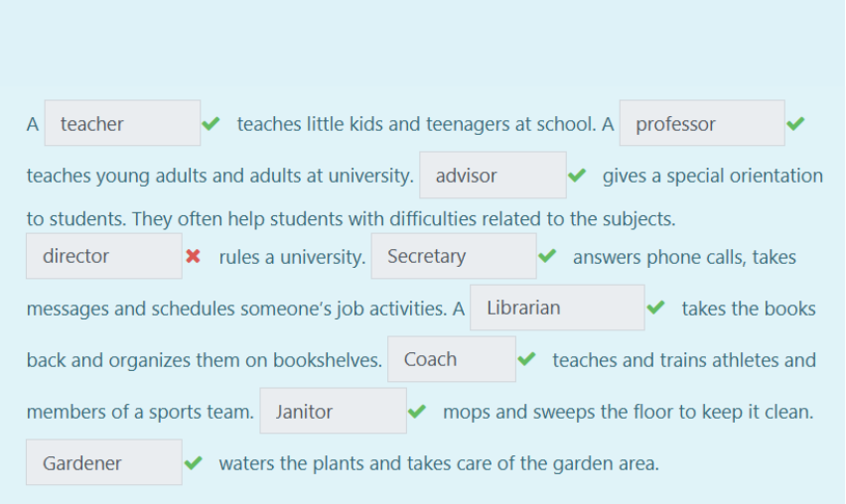Click the green checkmark next to professor
This screenshot has width=846, height=504.
(x=794, y=124)
